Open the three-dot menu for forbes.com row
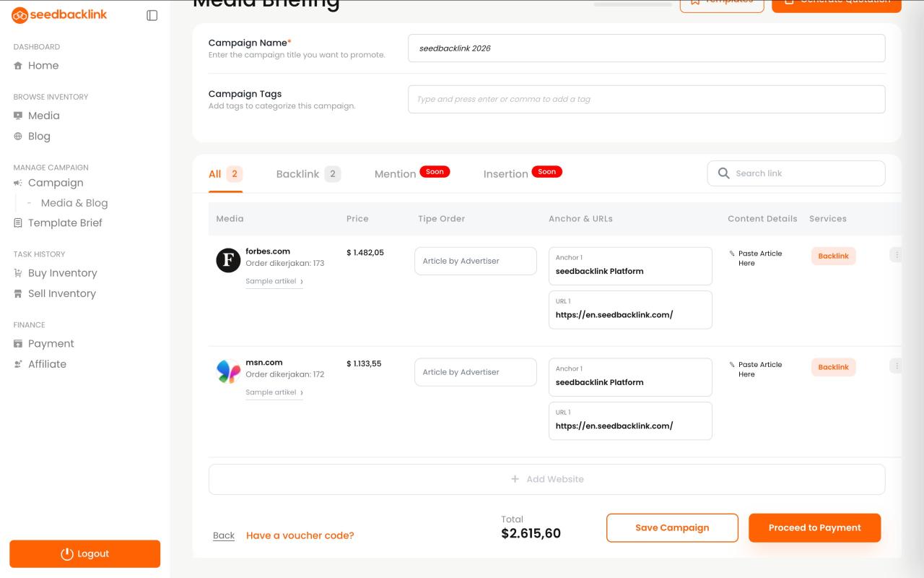This screenshot has height=578, width=924. click(x=897, y=255)
